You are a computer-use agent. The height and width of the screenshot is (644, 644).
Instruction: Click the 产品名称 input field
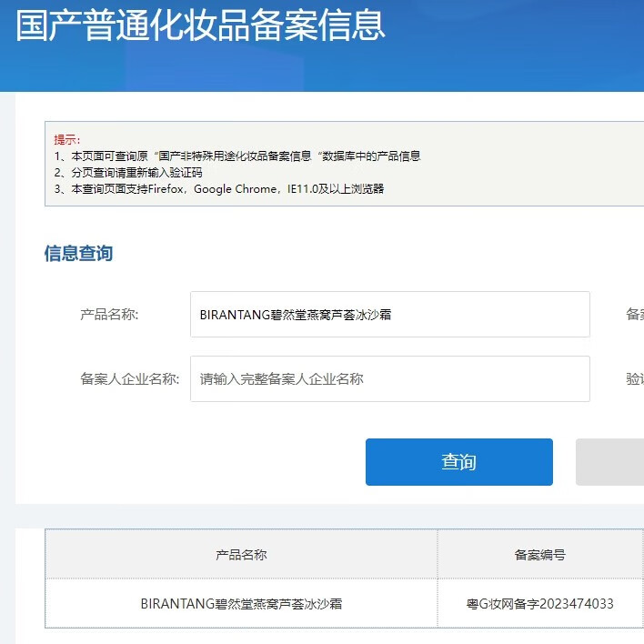pos(390,314)
